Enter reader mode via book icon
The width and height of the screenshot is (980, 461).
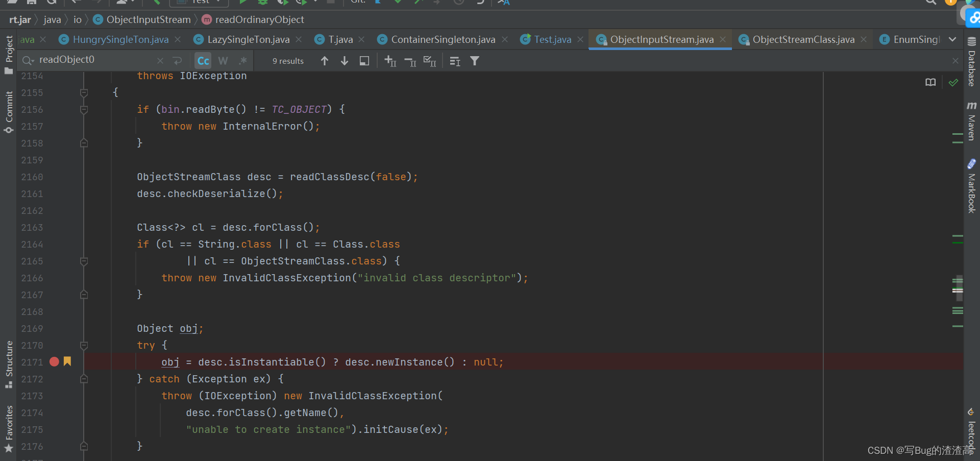[930, 82]
